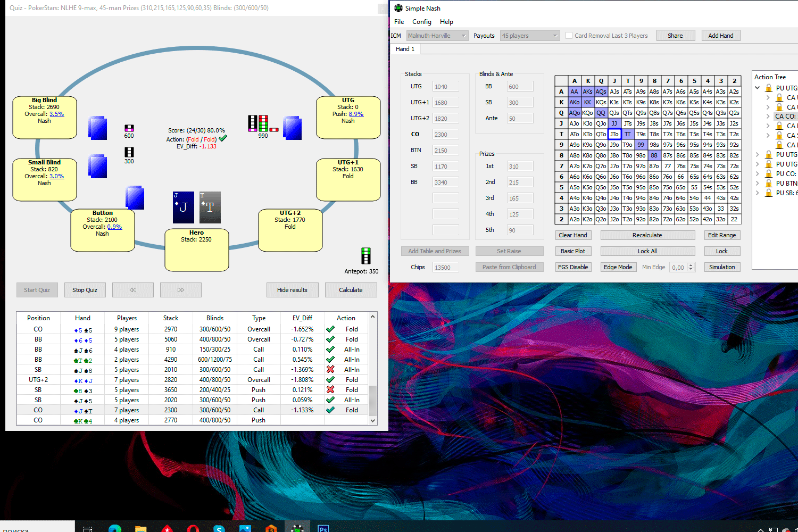Increase the Min Edge spinner value

click(x=691, y=265)
